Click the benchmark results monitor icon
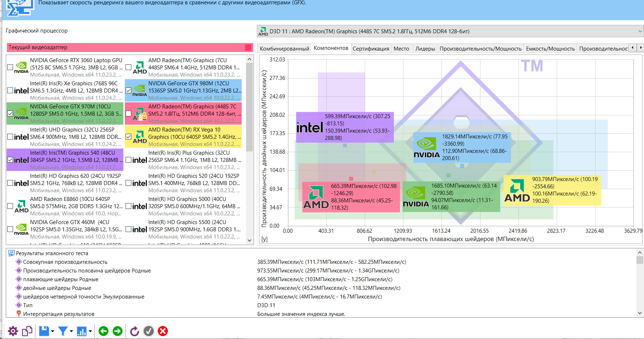The height and width of the screenshot is (339, 644). click(11, 253)
